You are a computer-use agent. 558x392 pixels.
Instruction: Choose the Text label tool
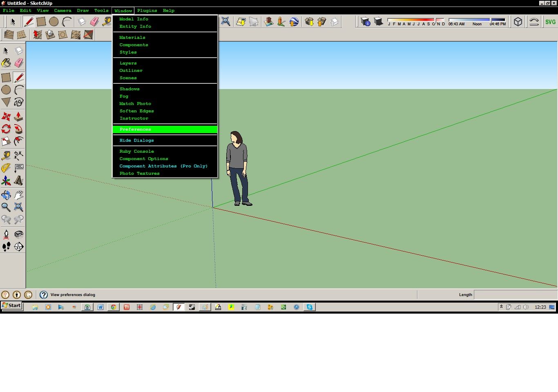[19, 168]
